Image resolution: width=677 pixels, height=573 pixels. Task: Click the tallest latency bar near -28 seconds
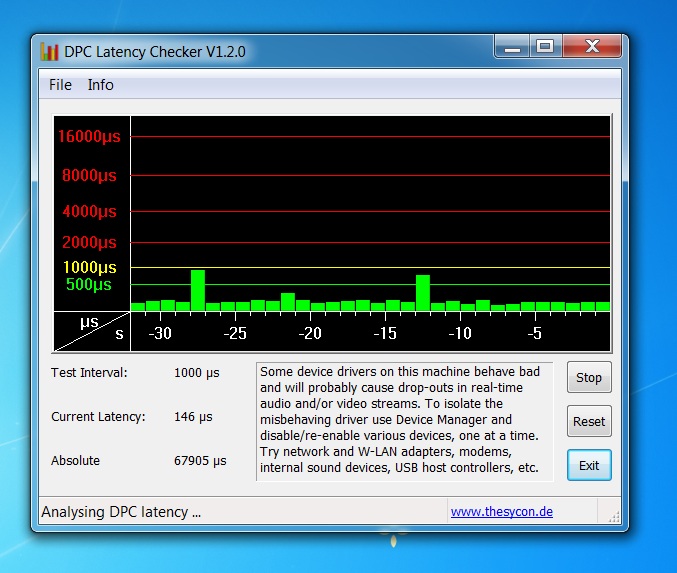tap(198, 290)
